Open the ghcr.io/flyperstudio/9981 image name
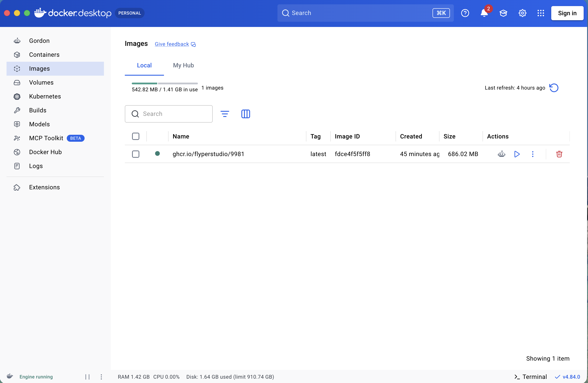The image size is (588, 383). [x=208, y=154]
